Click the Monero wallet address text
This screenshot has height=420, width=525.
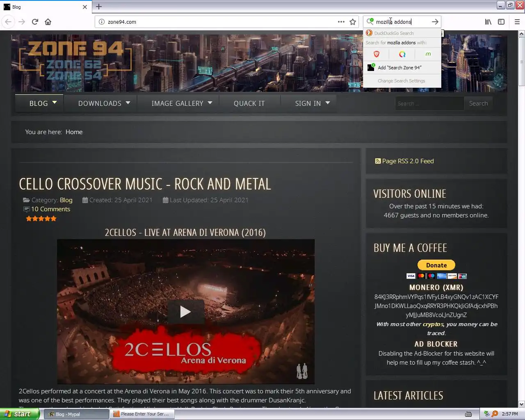pos(436,306)
